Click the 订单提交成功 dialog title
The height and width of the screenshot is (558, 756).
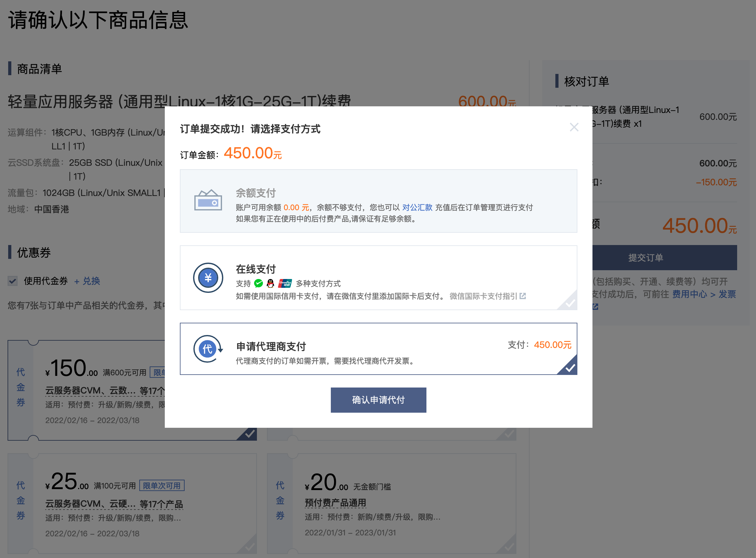pyautogui.click(x=250, y=129)
